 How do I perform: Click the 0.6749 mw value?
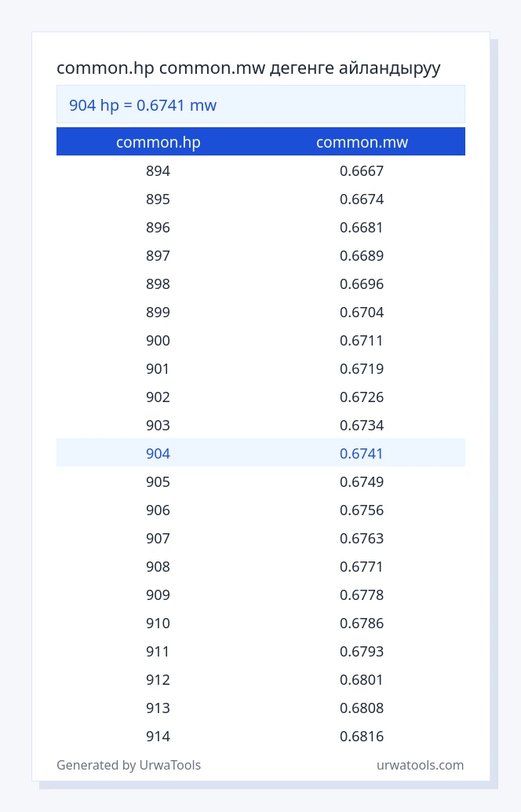[x=361, y=481]
